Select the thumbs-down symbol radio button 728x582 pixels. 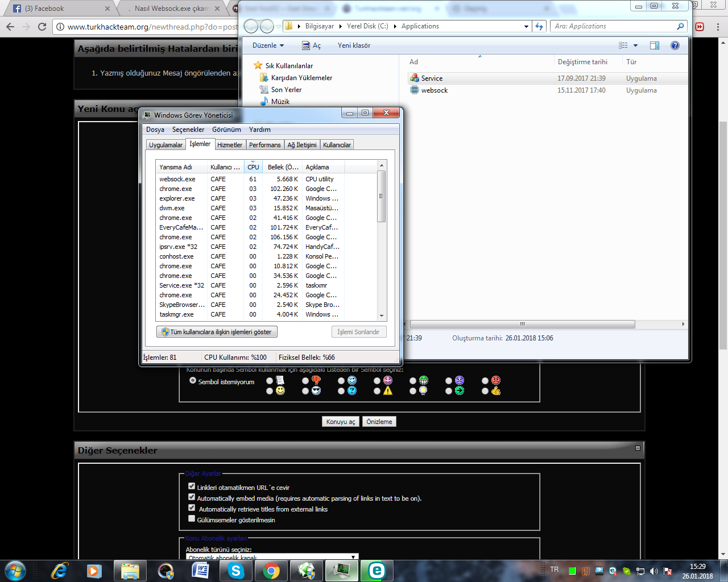click(x=306, y=381)
